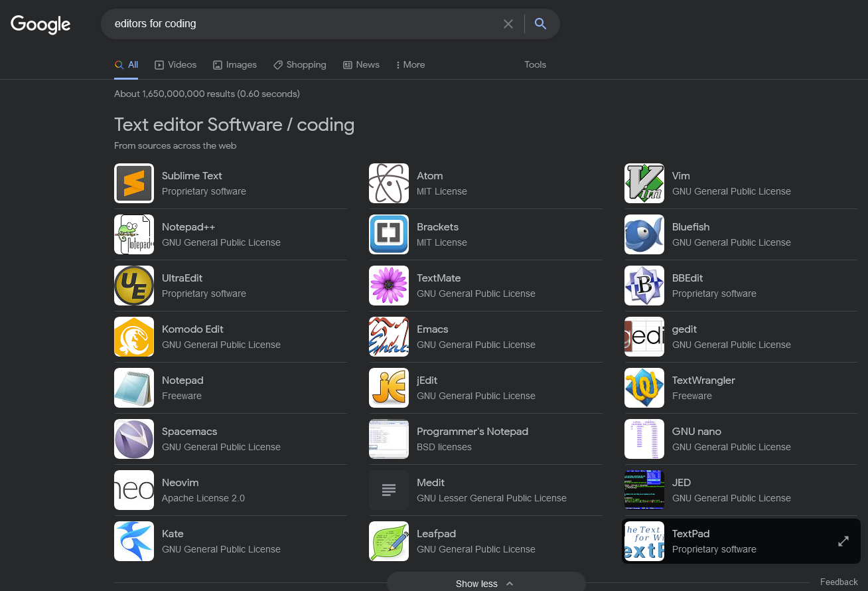
Task: Click the TextPad logo thumbnail
Action: pyautogui.click(x=644, y=541)
